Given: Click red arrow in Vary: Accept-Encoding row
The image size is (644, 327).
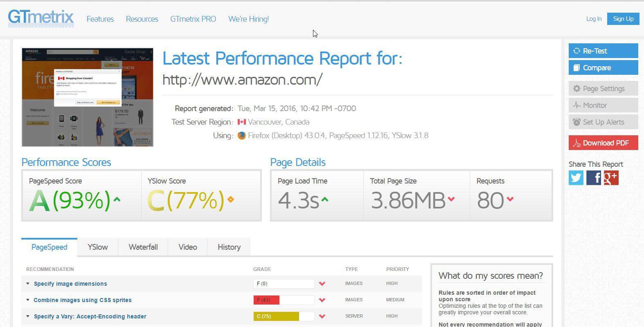Looking at the screenshot, I should tap(322, 316).
